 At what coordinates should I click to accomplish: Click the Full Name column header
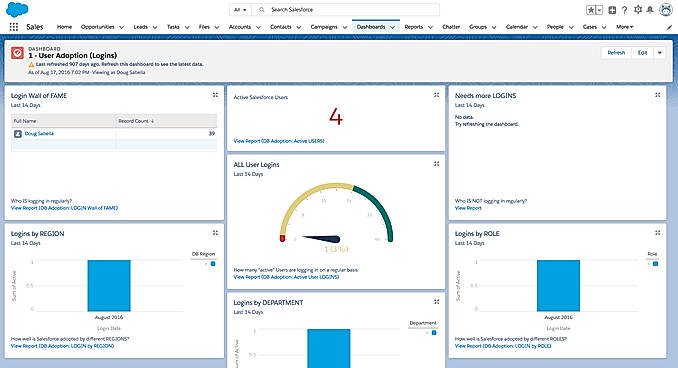click(x=64, y=121)
